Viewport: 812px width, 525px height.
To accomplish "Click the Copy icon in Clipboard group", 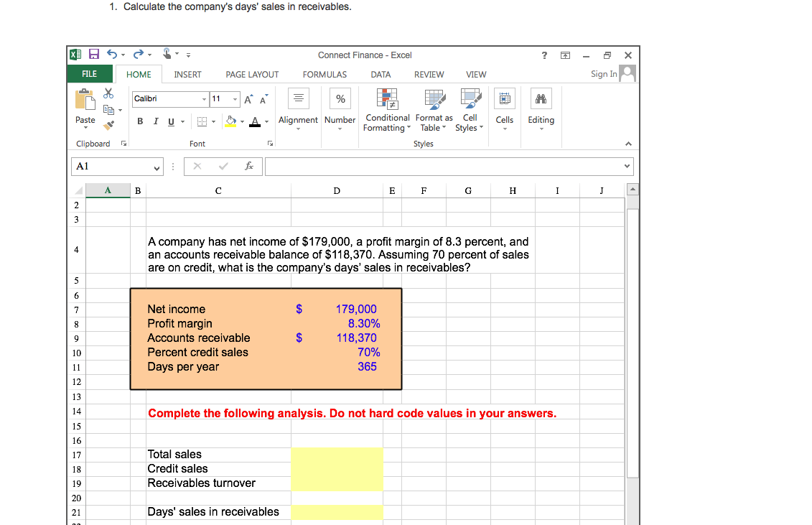I will pyautogui.click(x=109, y=110).
